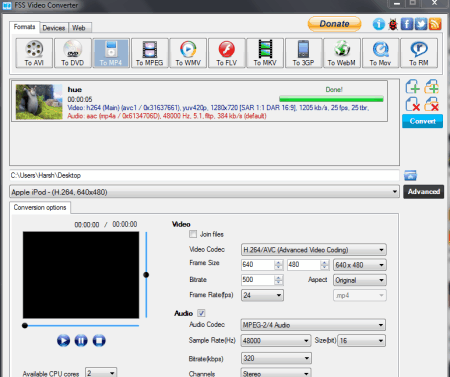The image size is (450, 377).
Task: Click the add file plus icon
Action: [412, 86]
